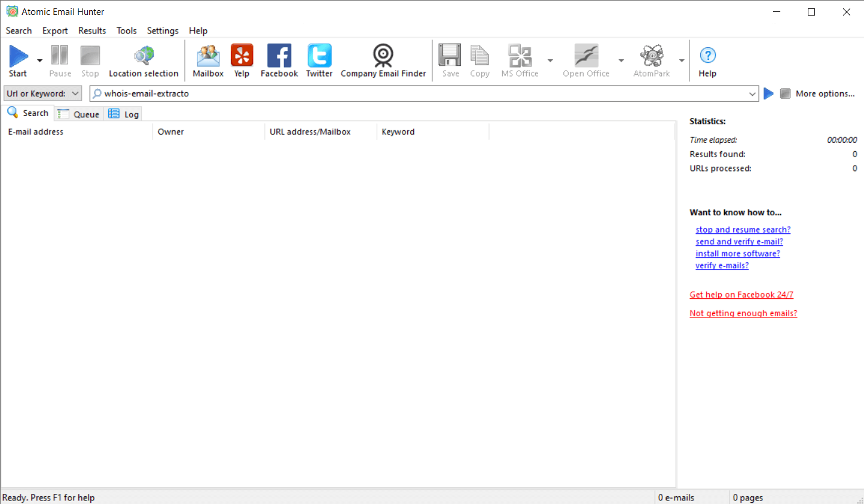The width and height of the screenshot is (864, 504).
Task: Switch to the Search tab
Action: [x=28, y=113]
